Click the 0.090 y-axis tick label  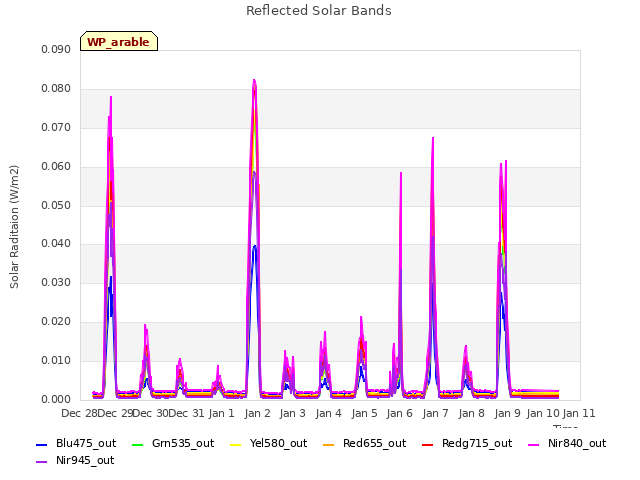(x=56, y=50)
